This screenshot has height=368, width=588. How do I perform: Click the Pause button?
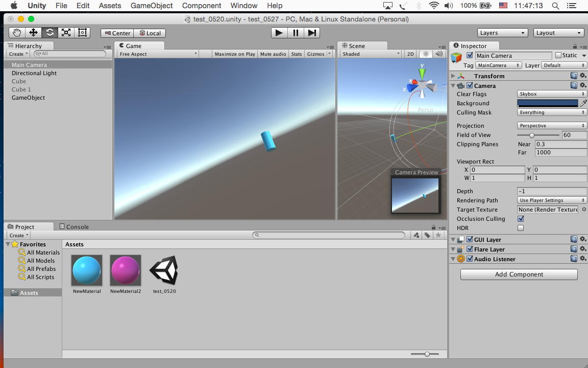(x=296, y=33)
